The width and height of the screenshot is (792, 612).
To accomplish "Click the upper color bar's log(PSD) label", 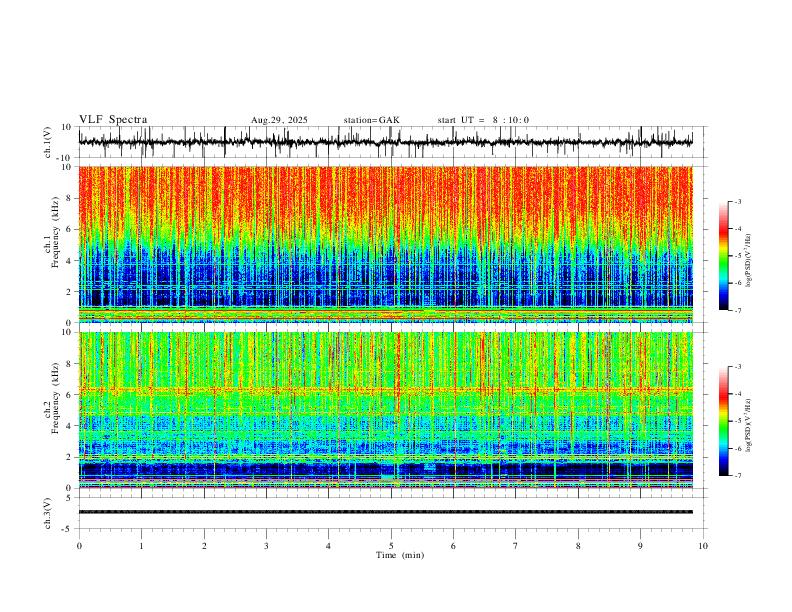I will (x=748, y=260).
